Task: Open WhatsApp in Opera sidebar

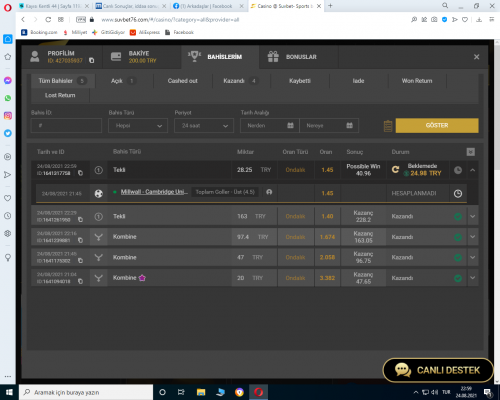Action: coord(8,98)
